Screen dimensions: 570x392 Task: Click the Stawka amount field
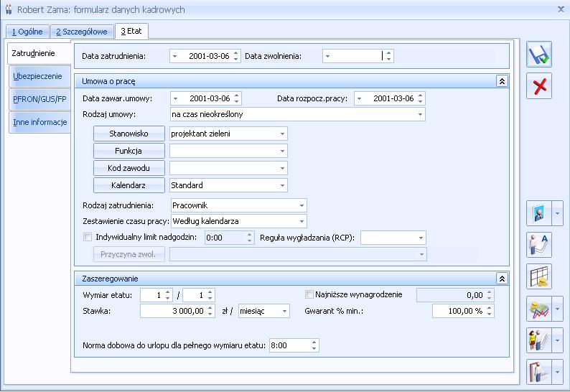[x=177, y=312]
